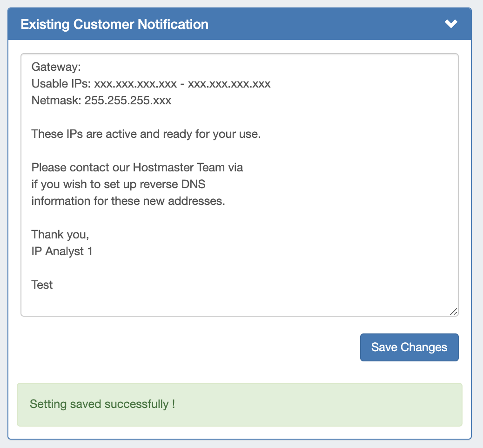This screenshot has height=448, width=483.
Task: Click the Existing Customer Notification header title
Action: (x=114, y=24)
